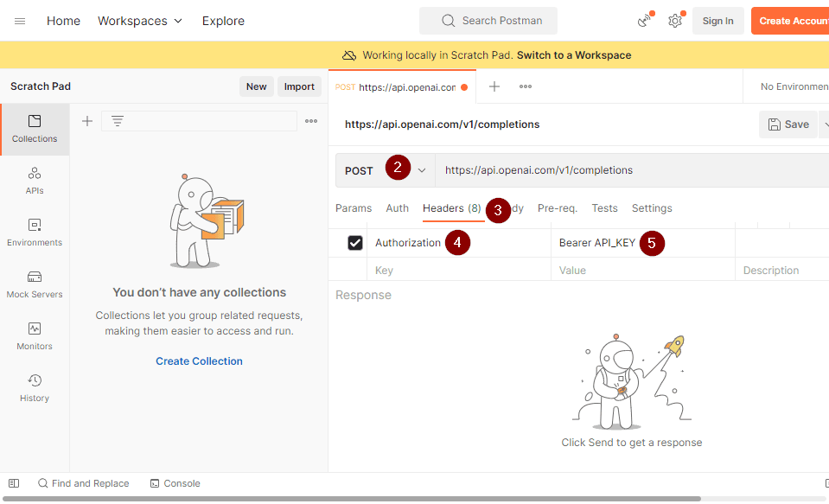
Task: Switch to the Tests tab
Action: (604, 208)
